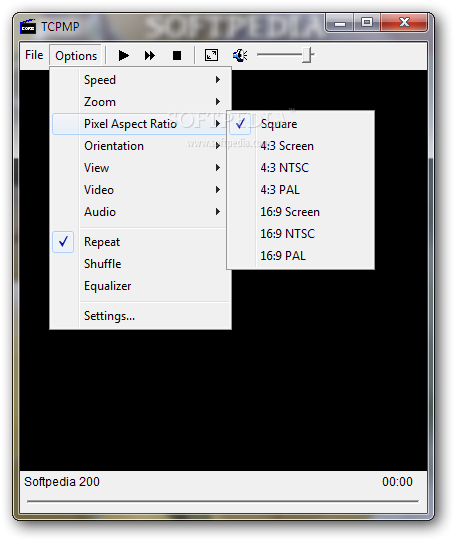
Task: Pick 16:9 PAL aspect ratio
Action: point(301,256)
